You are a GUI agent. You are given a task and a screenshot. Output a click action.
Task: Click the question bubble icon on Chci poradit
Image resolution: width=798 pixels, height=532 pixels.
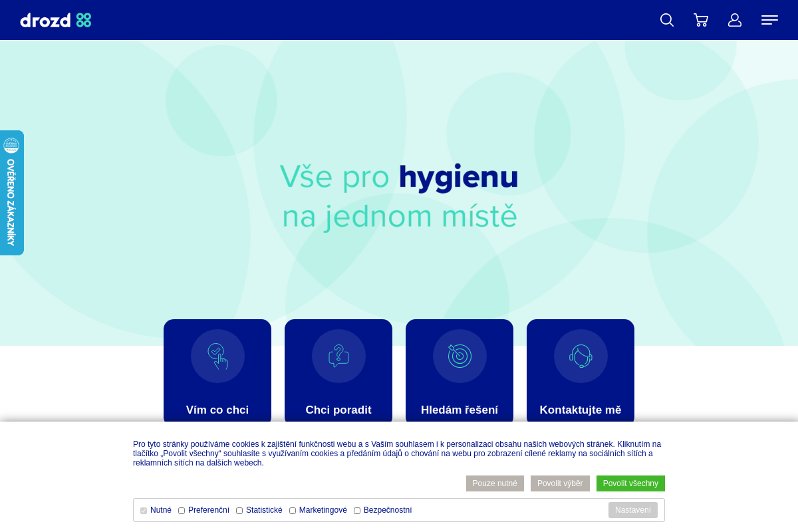pyautogui.click(x=338, y=356)
